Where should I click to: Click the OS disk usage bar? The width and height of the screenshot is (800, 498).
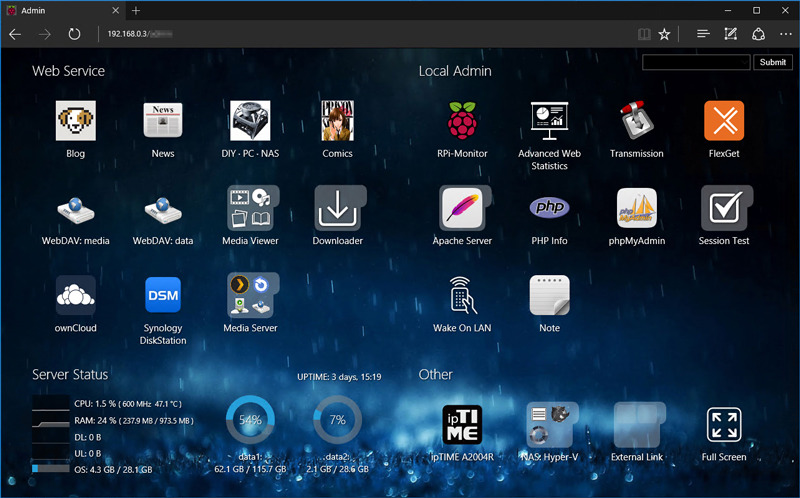click(51, 468)
